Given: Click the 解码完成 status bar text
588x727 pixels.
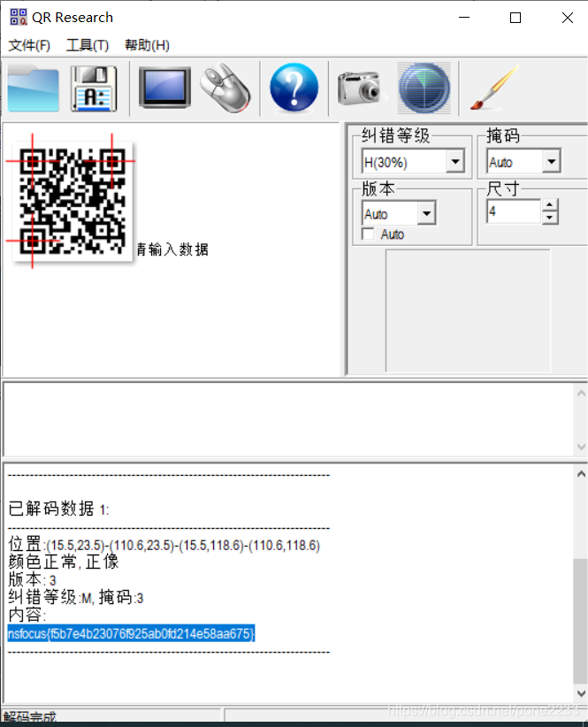Looking at the screenshot, I should pyautogui.click(x=30, y=716).
